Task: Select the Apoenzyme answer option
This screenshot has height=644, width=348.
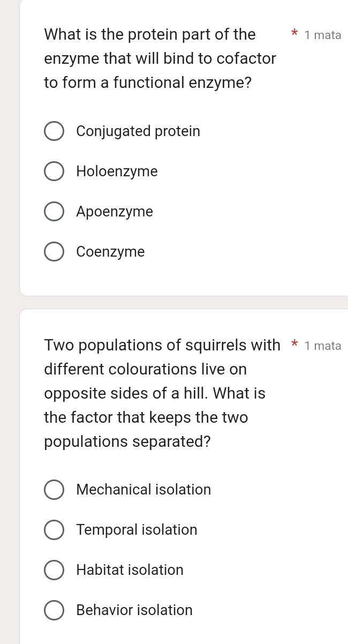Action: tap(54, 211)
